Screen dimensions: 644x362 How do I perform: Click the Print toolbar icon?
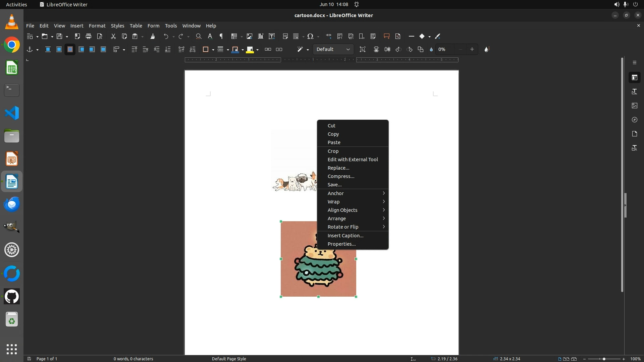[89, 36]
